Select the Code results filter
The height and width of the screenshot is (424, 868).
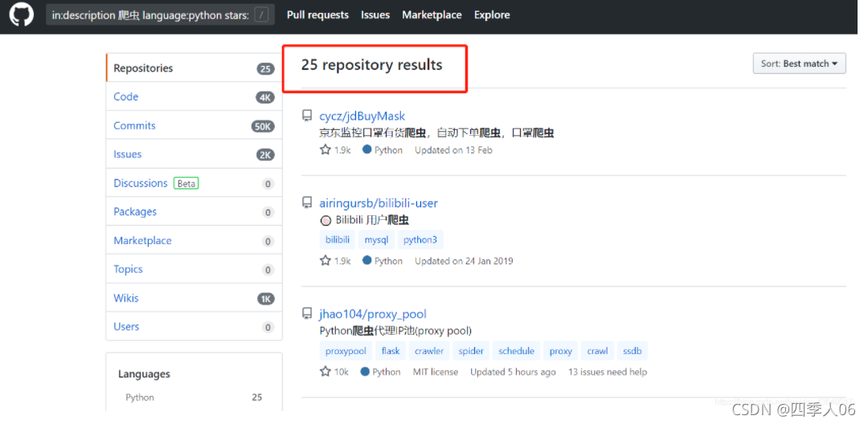click(x=194, y=96)
